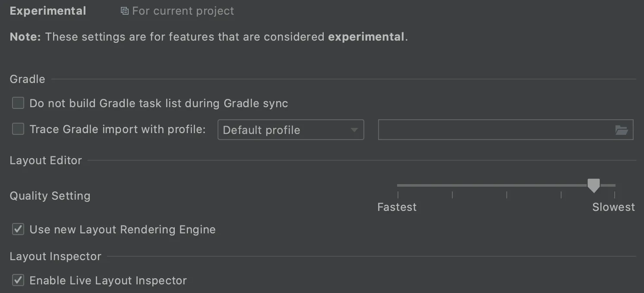The width and height of the screenshot is (644, 293).
Task: Enable "Trace Gradle import with profile" checkbox
Action: [x=18, y=129]
